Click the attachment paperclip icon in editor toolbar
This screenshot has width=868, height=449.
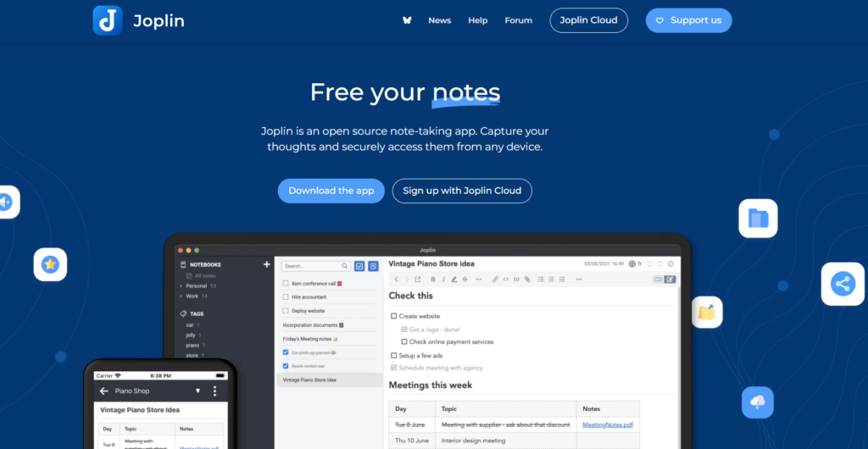click(526, 279)
